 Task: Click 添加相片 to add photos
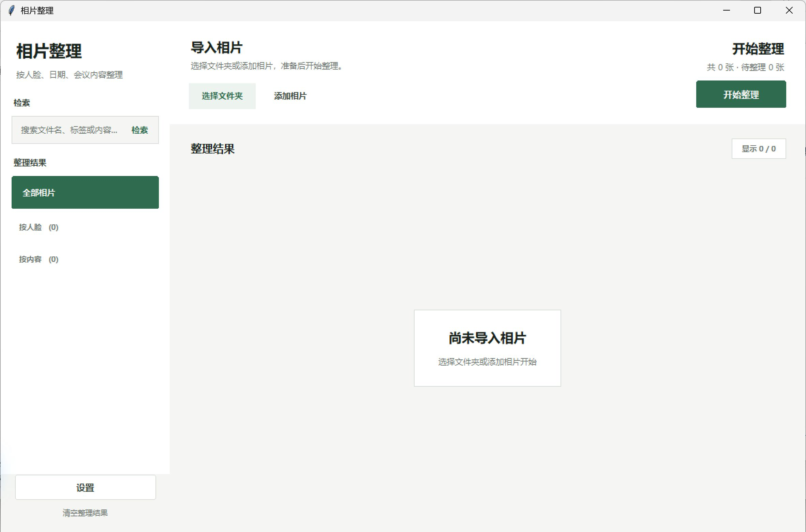pos(290,96)
